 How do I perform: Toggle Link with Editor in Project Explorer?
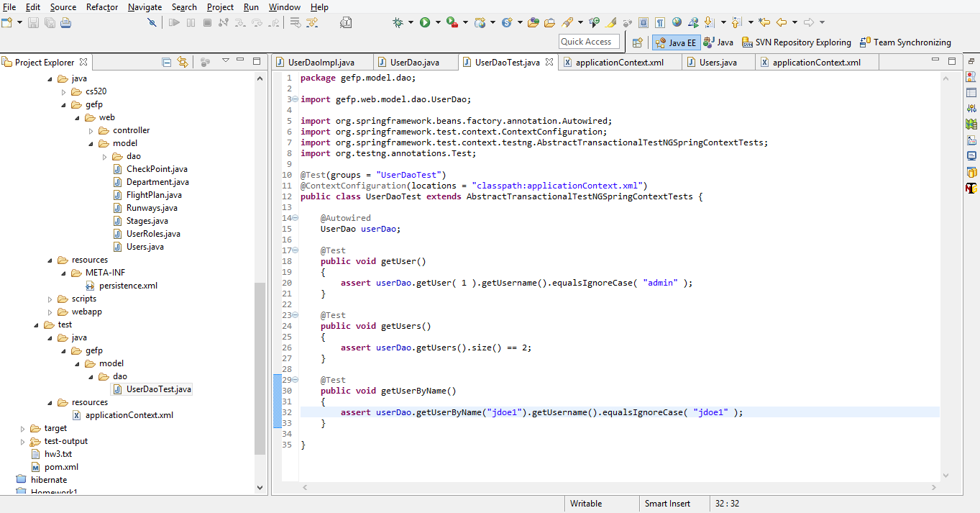tap(183, 62)
